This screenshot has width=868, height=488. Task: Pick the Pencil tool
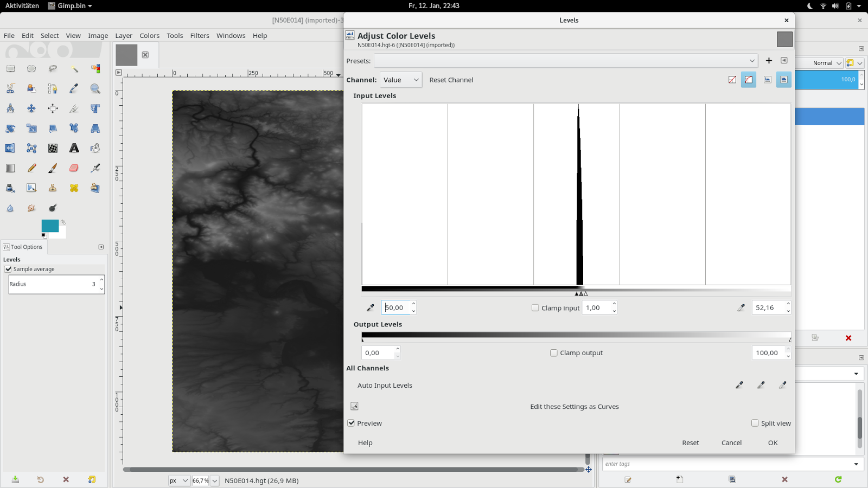click(x=31, y=168)
